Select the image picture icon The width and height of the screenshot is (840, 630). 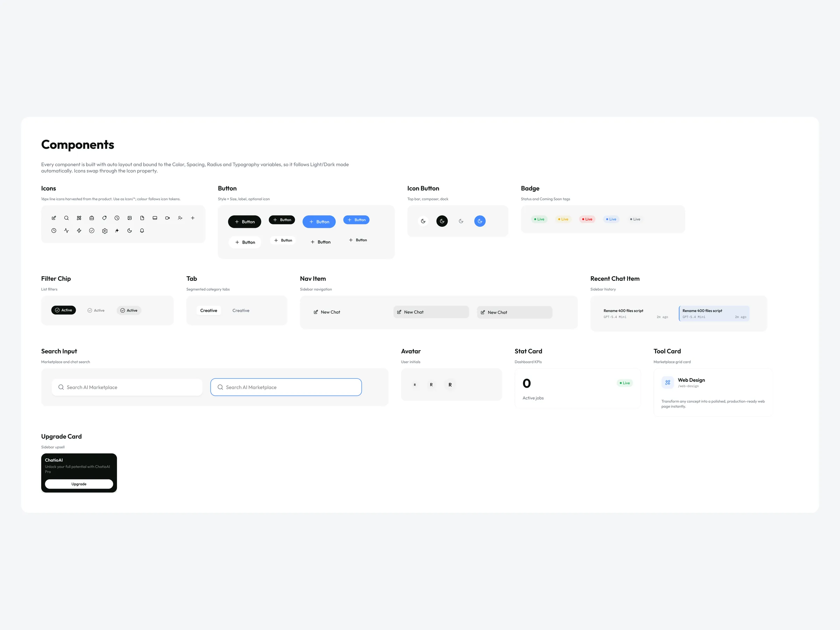click(x=129, y=218)
